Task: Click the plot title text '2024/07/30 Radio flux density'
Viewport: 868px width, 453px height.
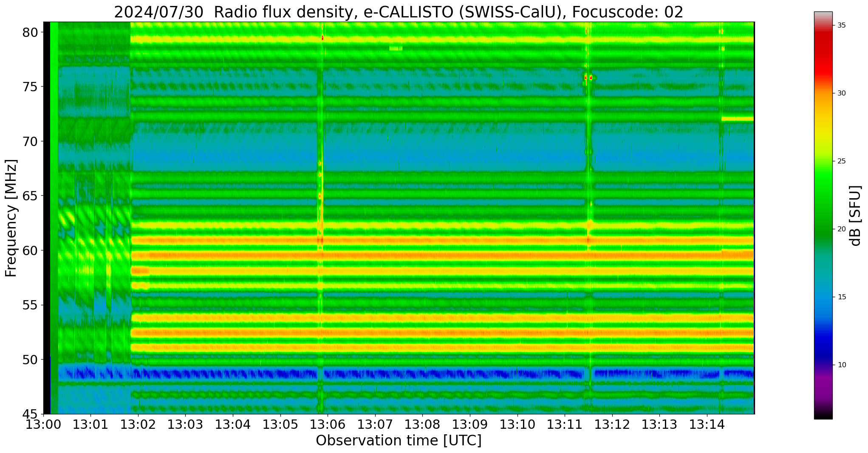Action: 233,12
